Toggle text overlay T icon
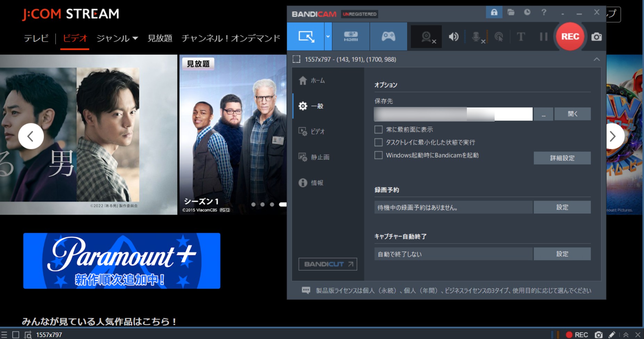The height and width of the screenshot is (339, 644). (x=521, y=36)
